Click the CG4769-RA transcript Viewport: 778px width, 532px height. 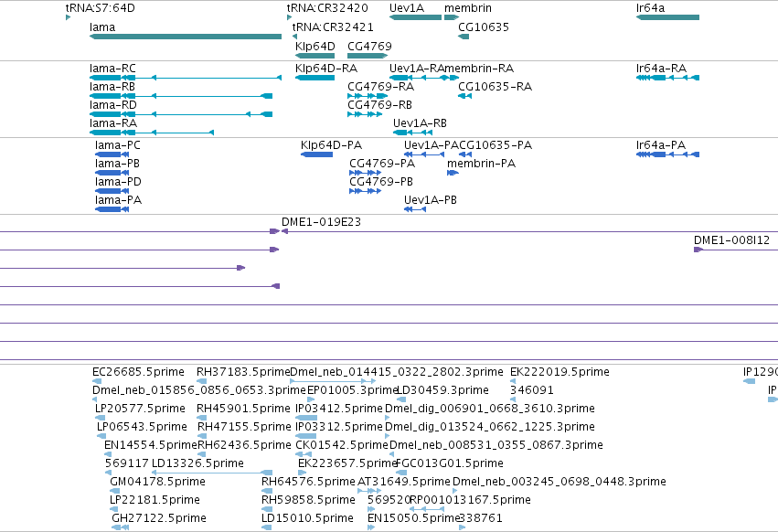[368, 96]
